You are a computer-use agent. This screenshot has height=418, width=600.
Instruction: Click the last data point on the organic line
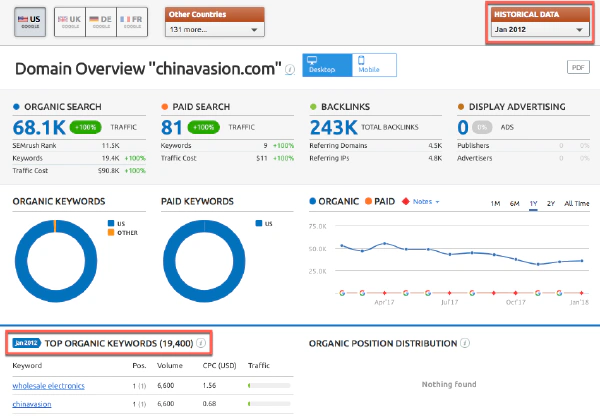pos(582,261)
